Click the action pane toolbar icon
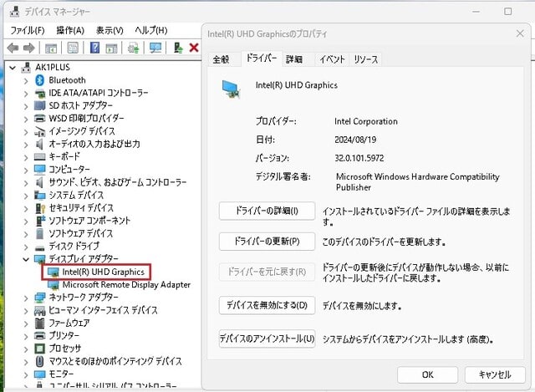 (x=111, y=48)
